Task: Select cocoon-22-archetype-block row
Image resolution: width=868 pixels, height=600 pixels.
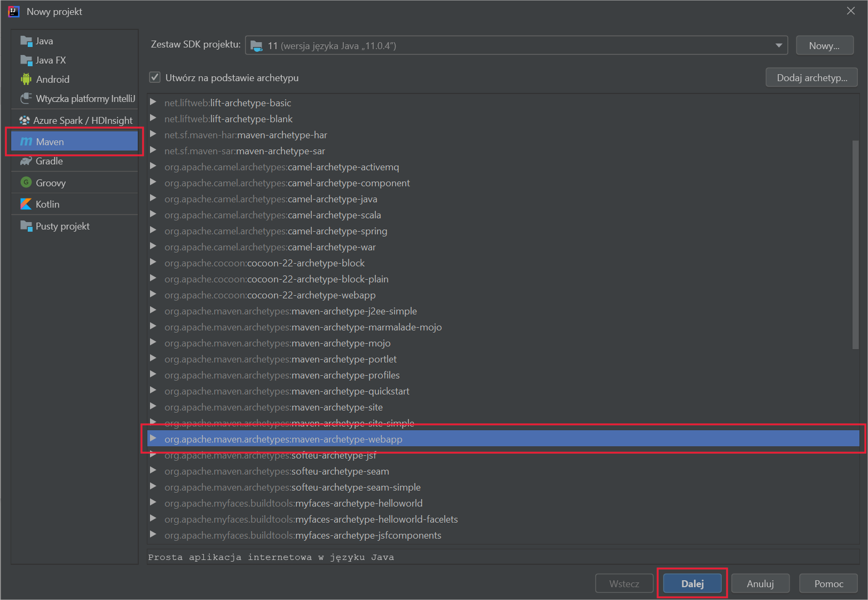Action: tap(503, 263)
